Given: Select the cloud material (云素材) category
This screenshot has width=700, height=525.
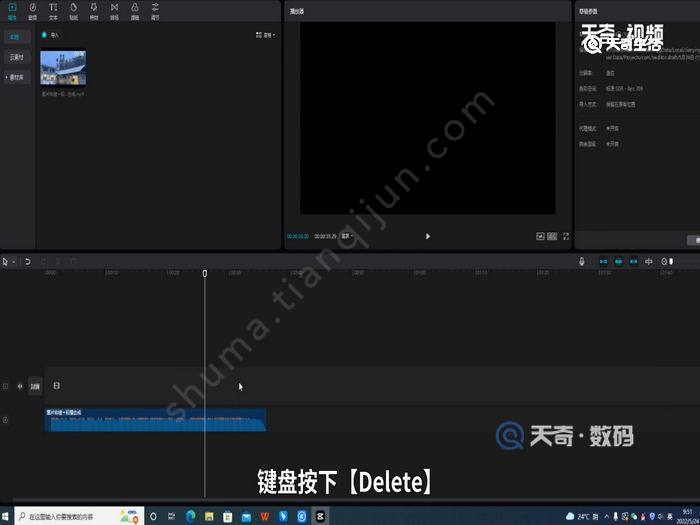Looking at the screenshot, I should point(17,57).
